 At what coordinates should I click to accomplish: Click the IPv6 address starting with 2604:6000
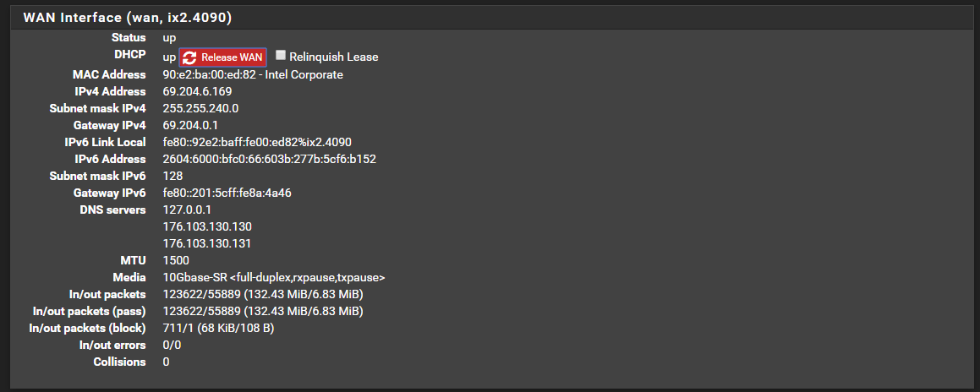click(269, 159)
